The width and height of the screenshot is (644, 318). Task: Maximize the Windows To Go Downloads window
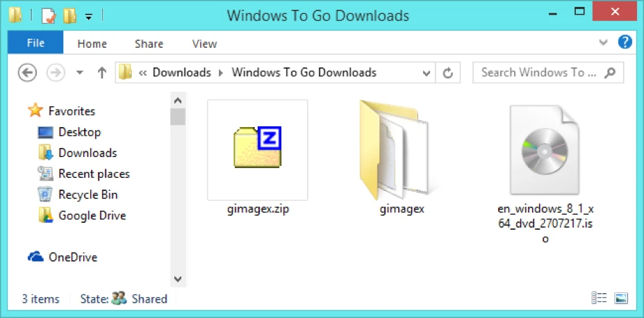(x=579, y=12)
